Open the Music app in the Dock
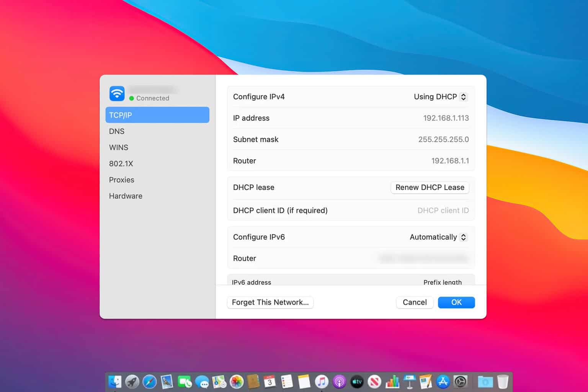 coord(322,382)
